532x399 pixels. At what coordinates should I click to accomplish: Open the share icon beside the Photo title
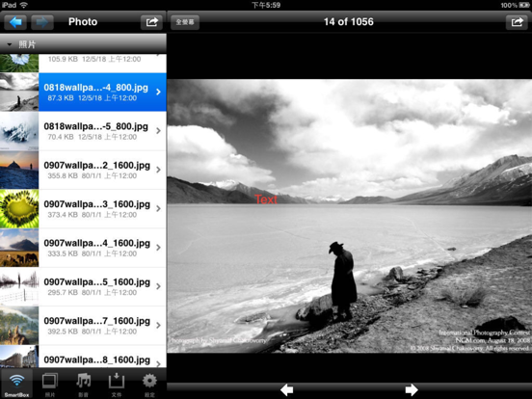[151, 22]
